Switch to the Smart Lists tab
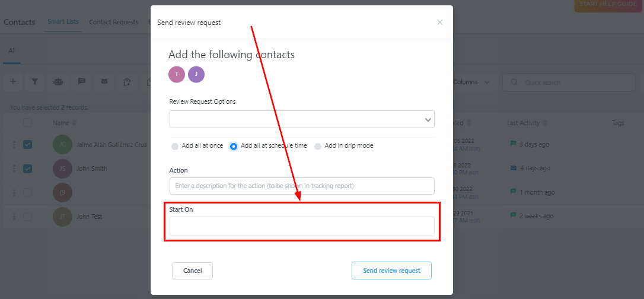644x299 pixels. [x=63, y=22]
